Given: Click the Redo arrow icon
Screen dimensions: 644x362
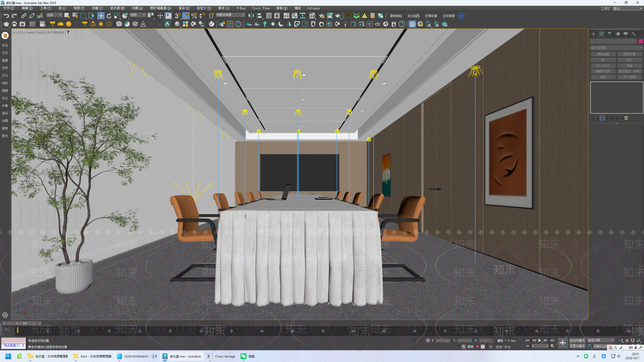Looking at the screenshot, I should [14, 16].
